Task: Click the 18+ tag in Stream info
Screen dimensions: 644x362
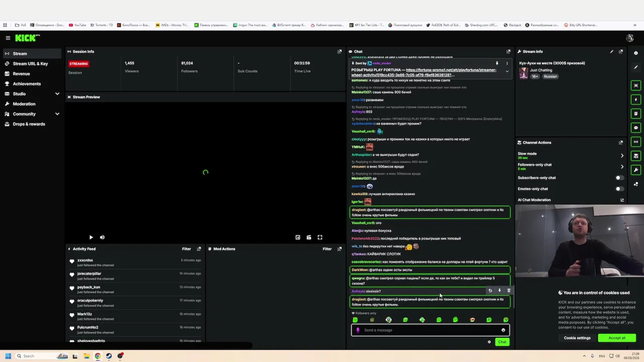Action: pyautogui.click(x=535, y=76)
